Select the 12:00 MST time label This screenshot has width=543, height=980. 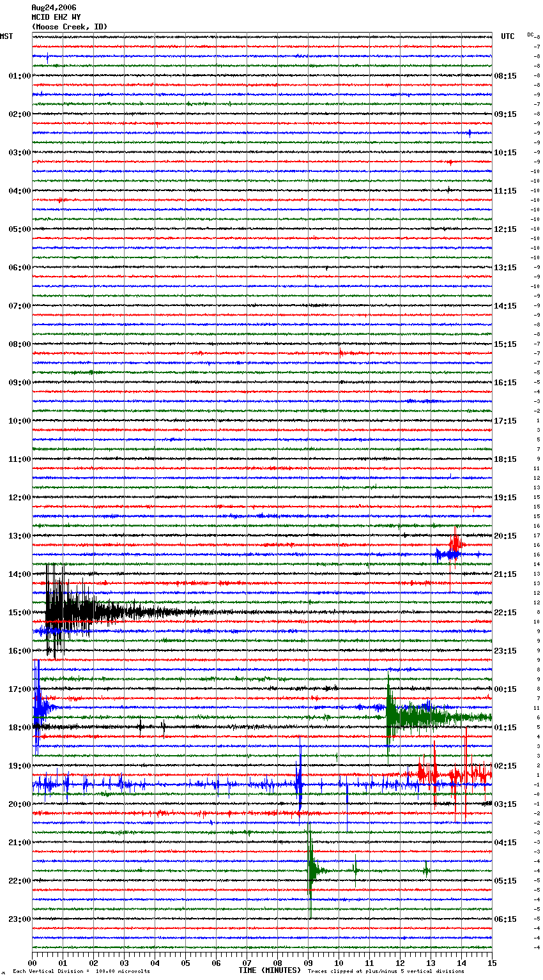coord(20,498)
